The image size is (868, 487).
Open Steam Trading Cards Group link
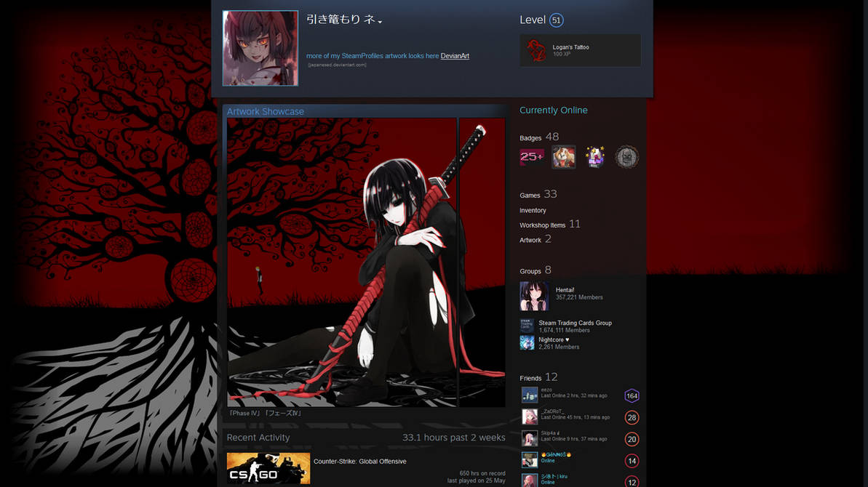click(576, 323)
